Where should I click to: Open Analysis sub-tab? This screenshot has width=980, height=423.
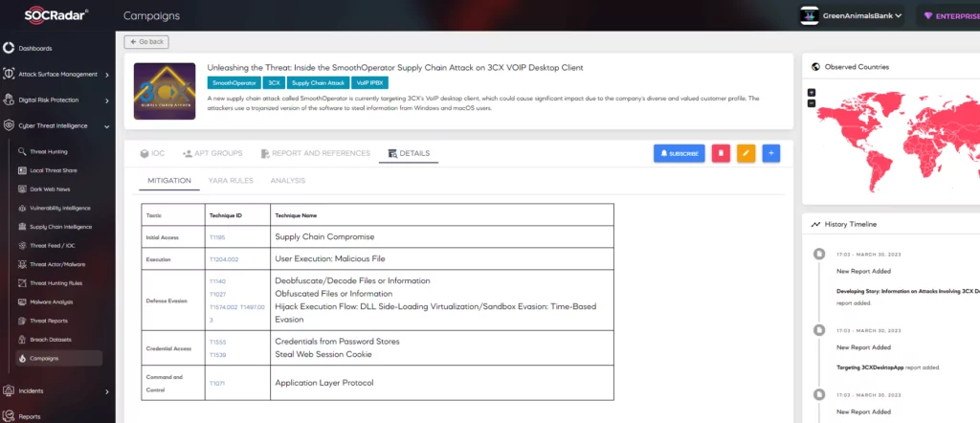pos(287,181)
